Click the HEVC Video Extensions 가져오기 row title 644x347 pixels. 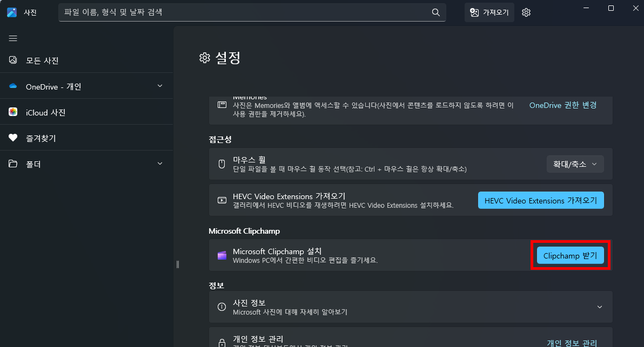coord(289,196)
